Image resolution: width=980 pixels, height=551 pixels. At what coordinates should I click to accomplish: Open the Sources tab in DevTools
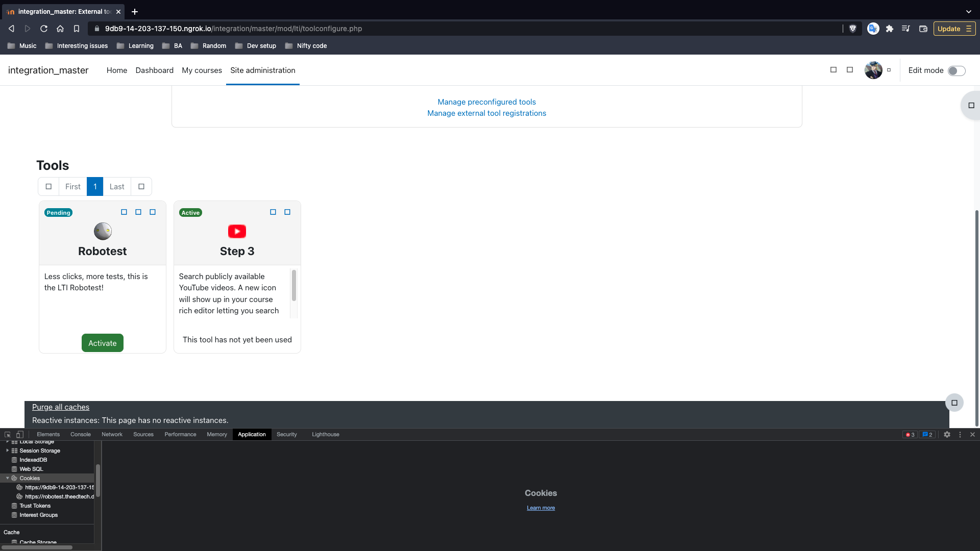[143, 435]
